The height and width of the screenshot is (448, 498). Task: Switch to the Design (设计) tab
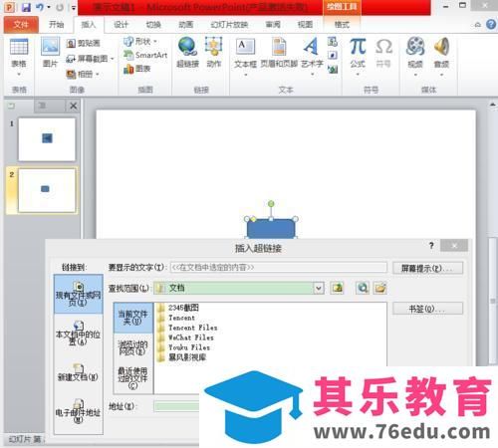(121, 25)
